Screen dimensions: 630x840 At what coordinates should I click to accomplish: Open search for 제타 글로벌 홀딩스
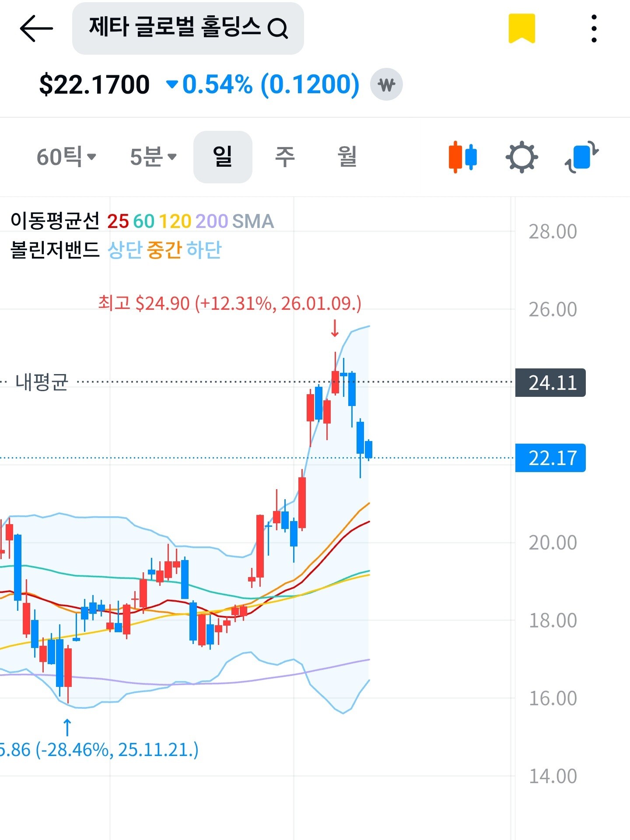point(188,28)
